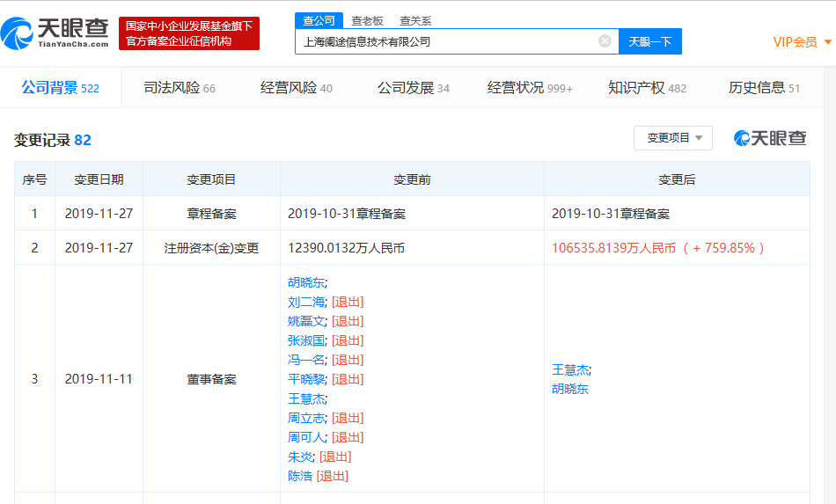Screen dimensions: 836x504
Task: Switch to the 查老板 search tab
Action: [367, 21]
